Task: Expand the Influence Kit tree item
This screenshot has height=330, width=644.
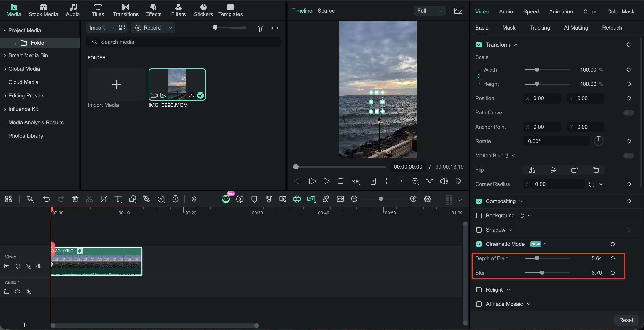Action: [5, 109]
